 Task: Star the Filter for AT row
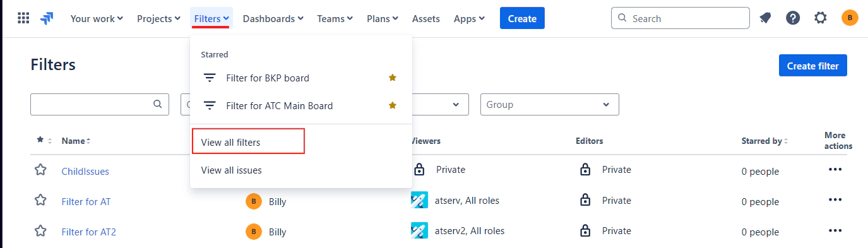coord(40,200)
